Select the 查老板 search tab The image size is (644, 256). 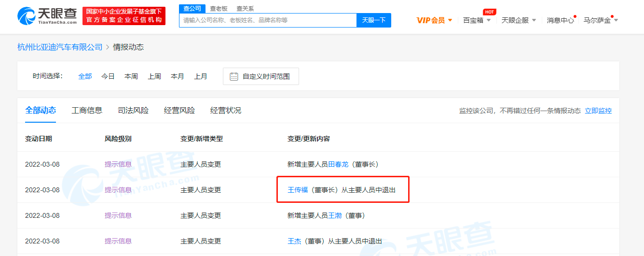219,8
